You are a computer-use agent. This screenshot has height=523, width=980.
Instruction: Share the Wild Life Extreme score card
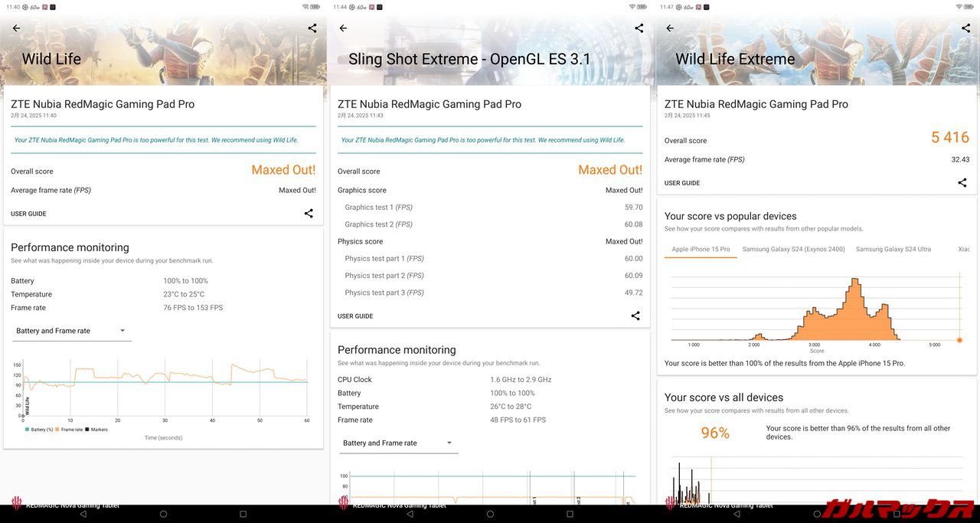tap(962, 183)
